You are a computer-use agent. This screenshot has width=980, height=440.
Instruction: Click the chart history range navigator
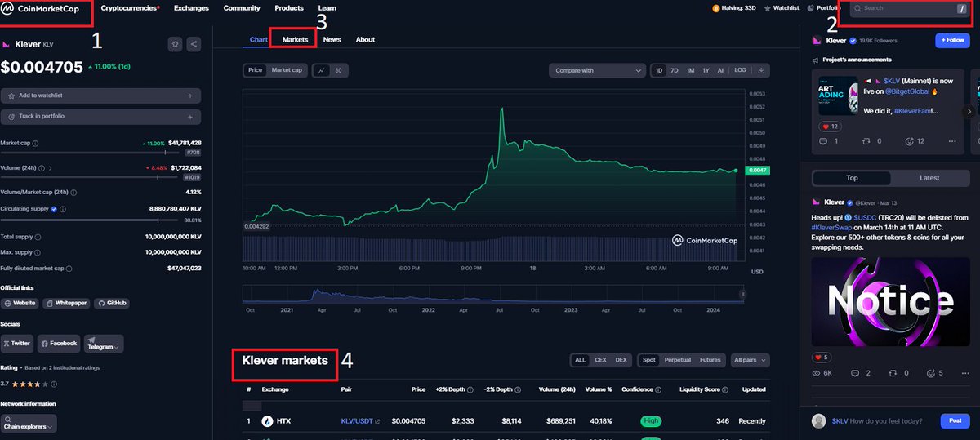494,294
